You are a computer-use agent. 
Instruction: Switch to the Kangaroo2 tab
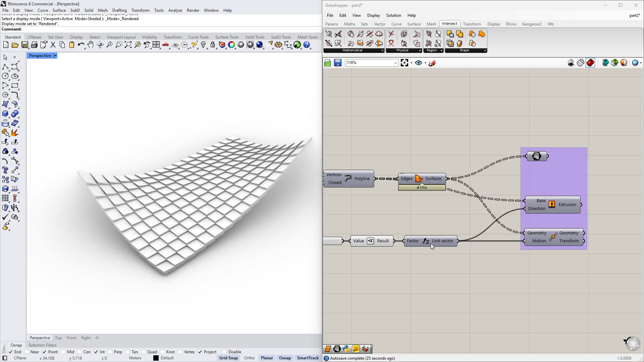pos(531,24)
